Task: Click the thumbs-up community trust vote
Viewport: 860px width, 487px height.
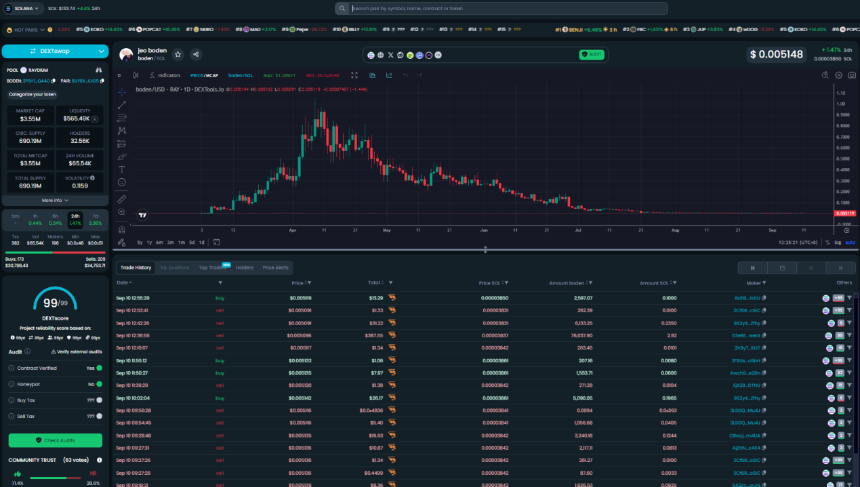Action: [18, 473]
